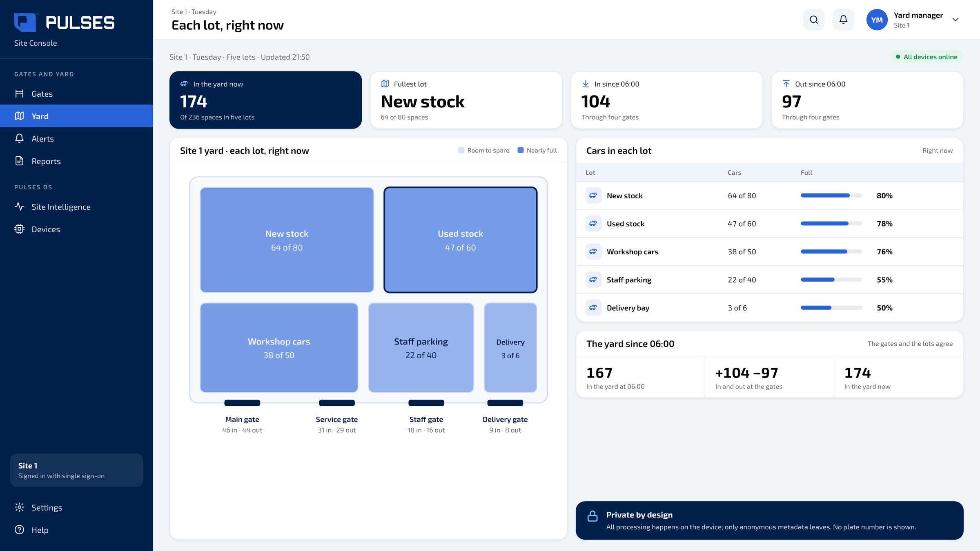Screen dimensions: 980x551
Task: Click the car icon in yard now card
Action: pos(184,84)
